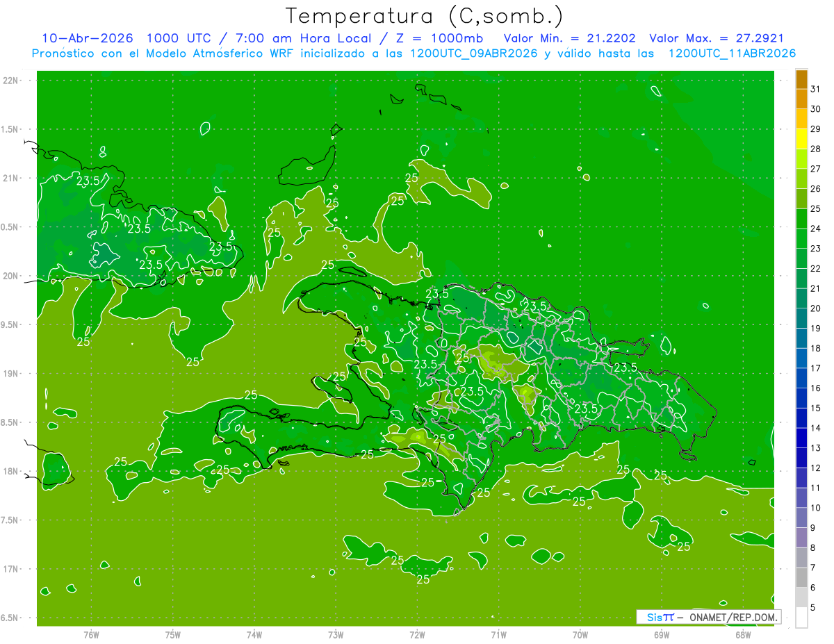Click the 6.5N latitude axis label
The image size is (834, 644).
[10, 618]
